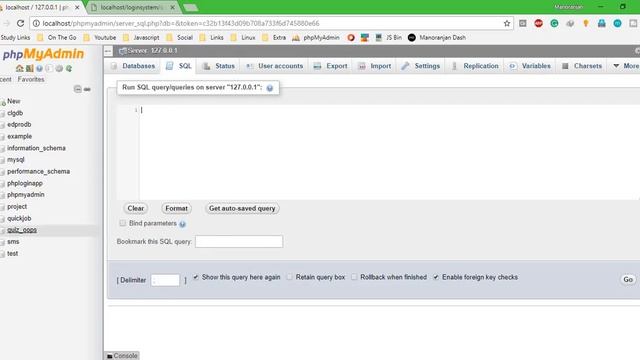
Task: Click the Clear button
Action: click(x=136, y=209)
